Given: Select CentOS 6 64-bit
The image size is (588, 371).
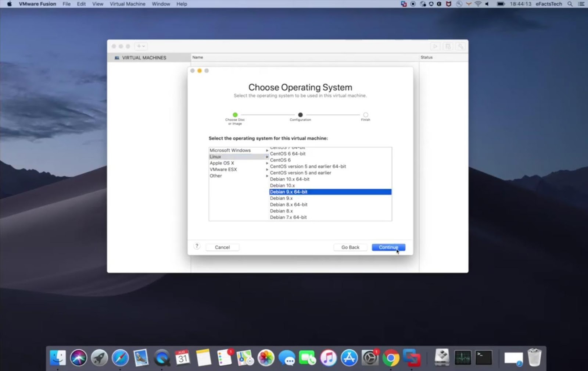Looking at the screenshot, I should click(330, 154).
